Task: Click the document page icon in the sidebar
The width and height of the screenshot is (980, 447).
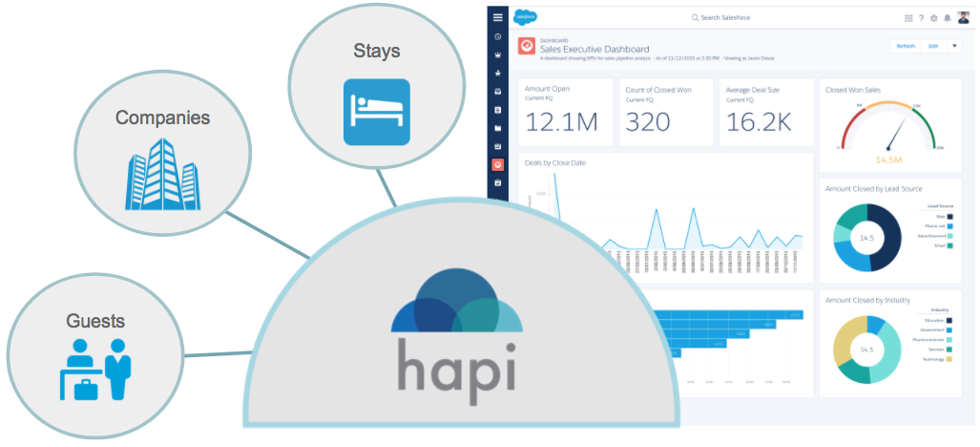Action: pyautogui.click(x=497, y=110)
